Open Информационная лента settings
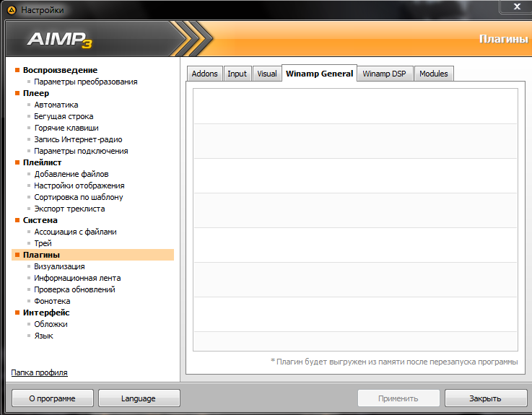 [77, 278]
